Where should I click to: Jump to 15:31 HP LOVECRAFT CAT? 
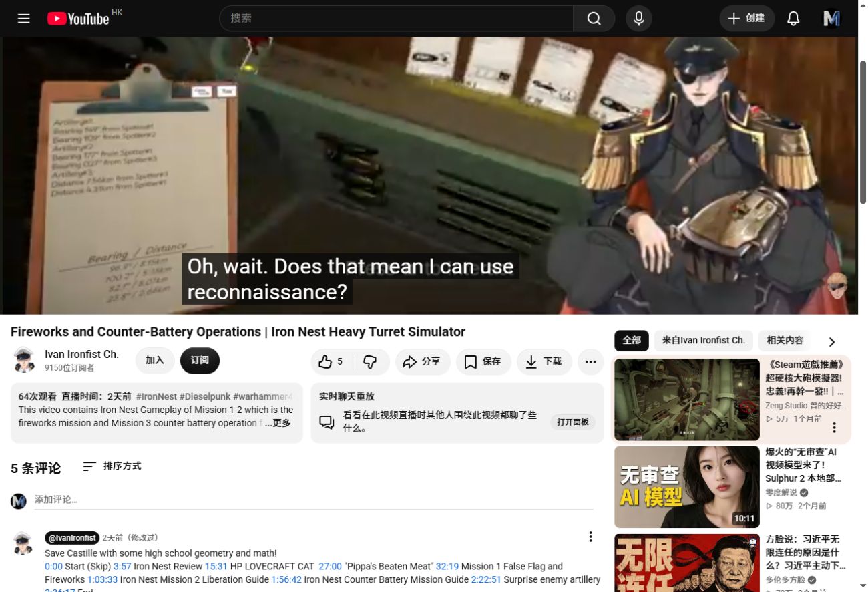[216, 566]
